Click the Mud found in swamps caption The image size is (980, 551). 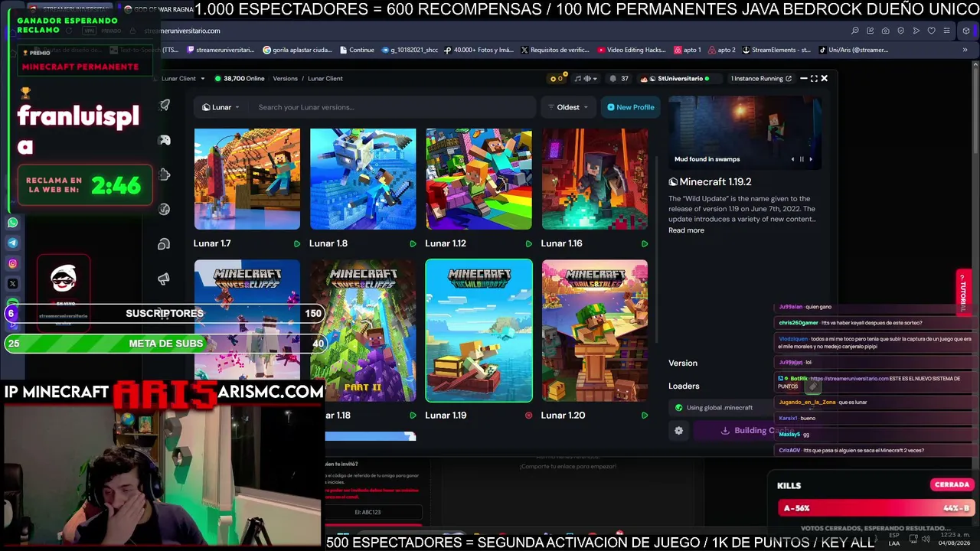pos(707,159)
